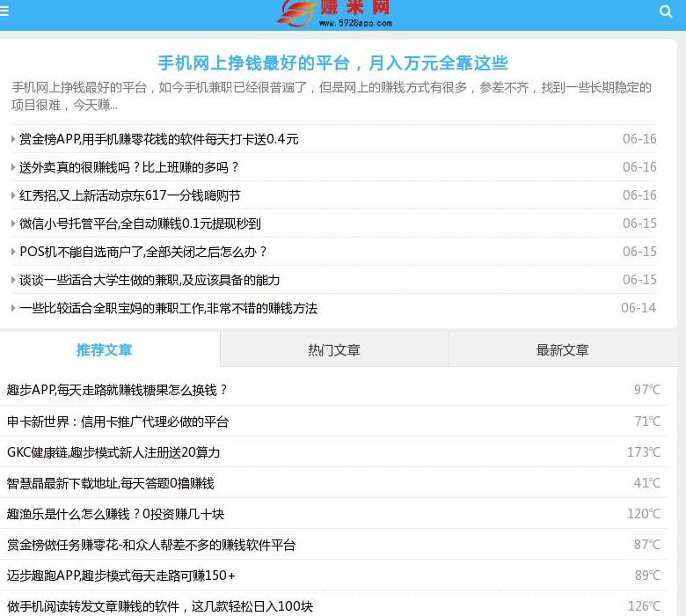The image size is (686, 616).
Task: Click date 06-14 beside 全职宝妈 row
Action: (639, 308)
